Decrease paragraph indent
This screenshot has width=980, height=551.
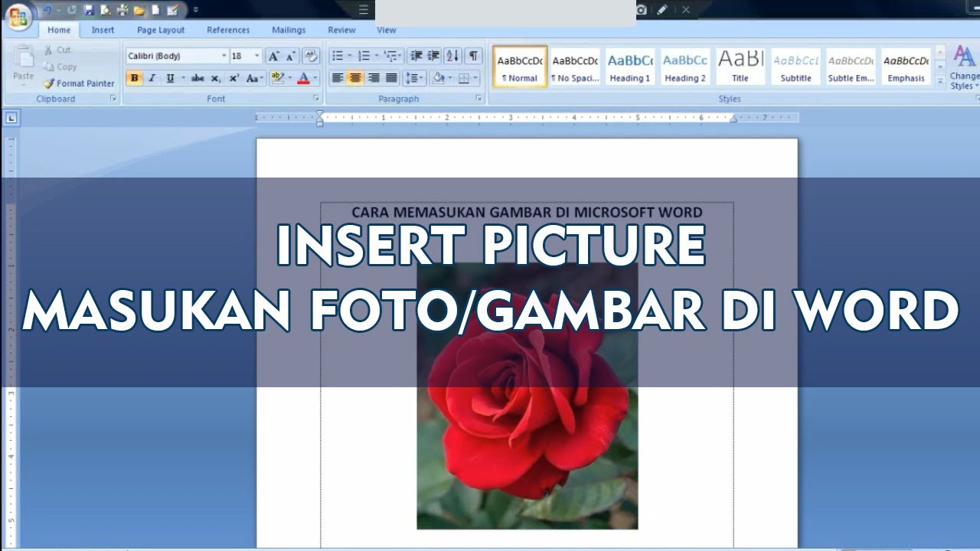(416, 56)
